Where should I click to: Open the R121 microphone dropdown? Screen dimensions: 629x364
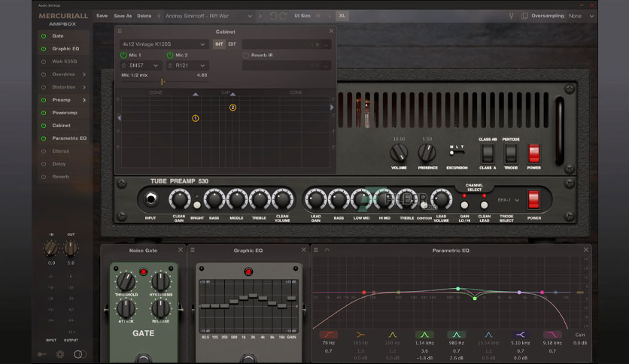point(187,65)
